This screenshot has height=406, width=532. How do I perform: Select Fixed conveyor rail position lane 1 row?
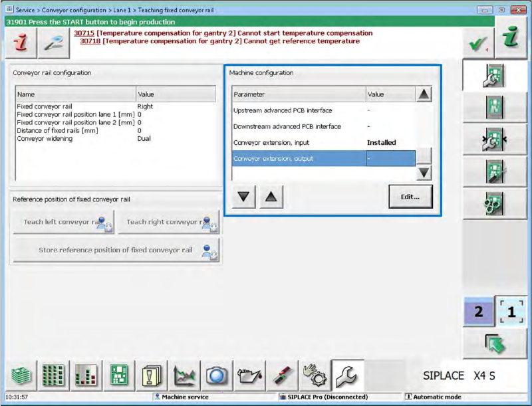115,114
